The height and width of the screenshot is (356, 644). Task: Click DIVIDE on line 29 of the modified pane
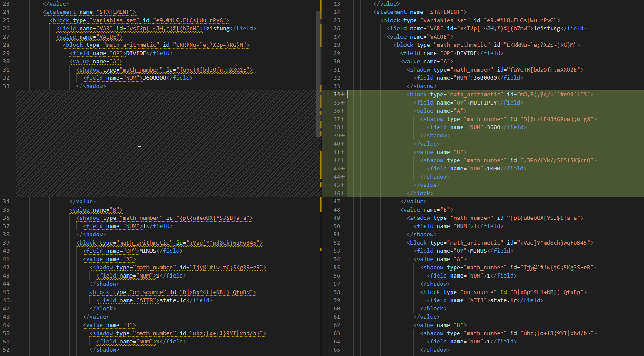466,53
